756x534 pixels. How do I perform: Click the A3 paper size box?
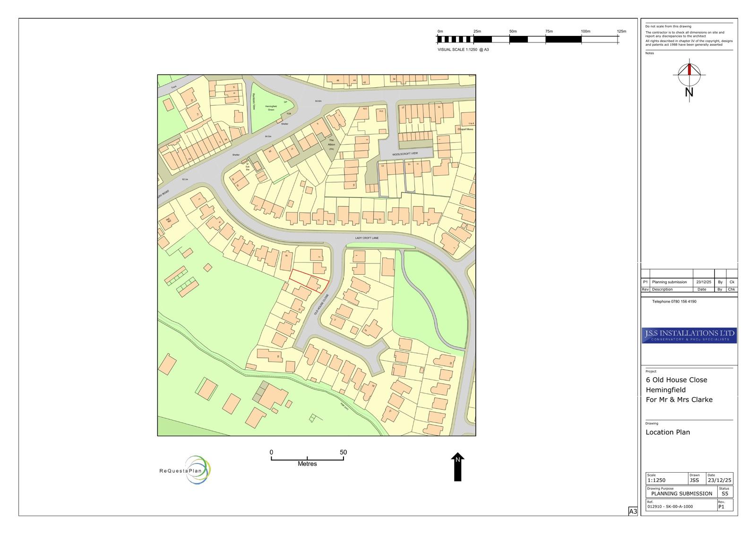(633, 511)
